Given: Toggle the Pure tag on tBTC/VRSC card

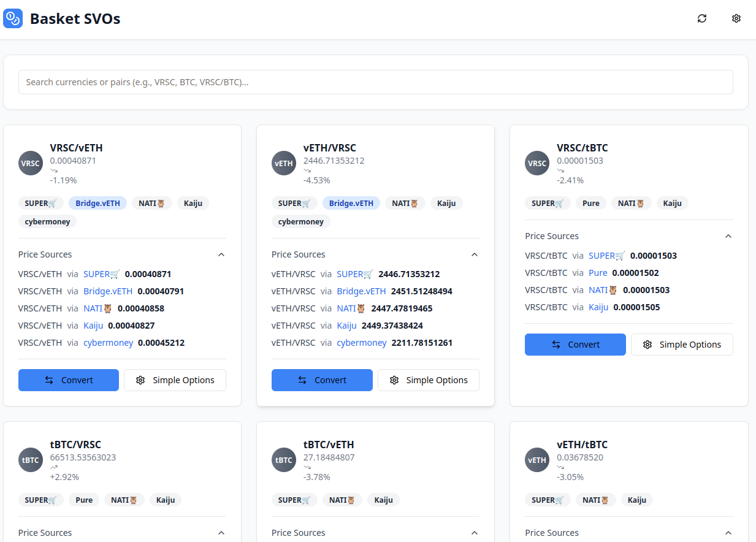Looking at the screenshot, I should pyautogui.click(x=83, y=500).
